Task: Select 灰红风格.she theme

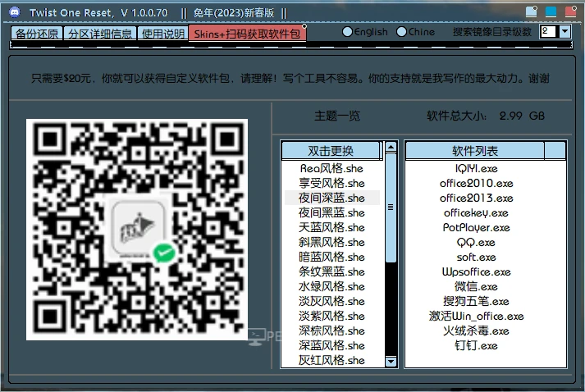Action: (331, 360)
